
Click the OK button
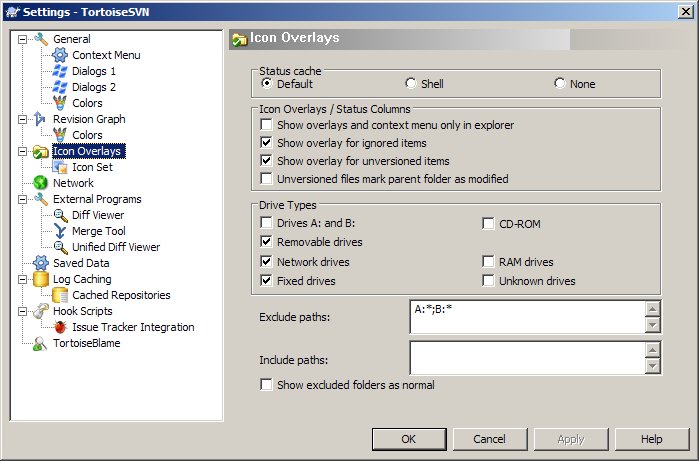pos(409,439)
